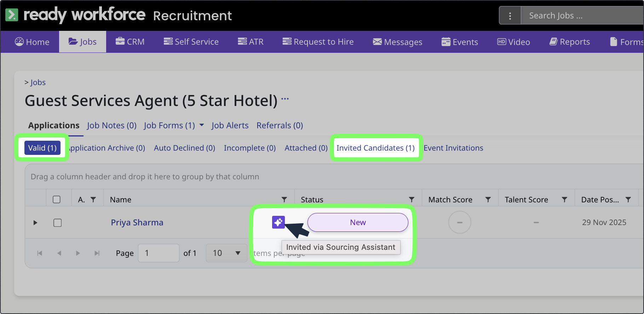Click Priya Sharma's match score circle

(x=460, y=222)
